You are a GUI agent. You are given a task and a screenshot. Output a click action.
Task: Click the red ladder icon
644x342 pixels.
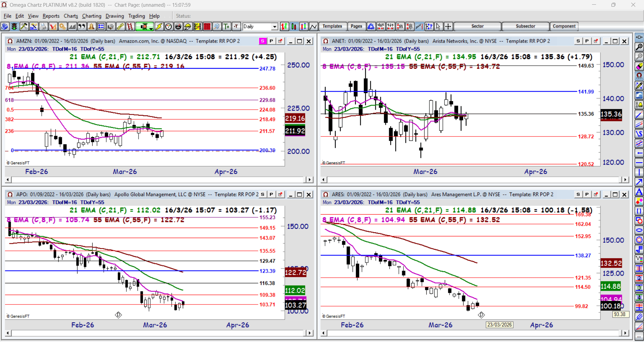130,26
